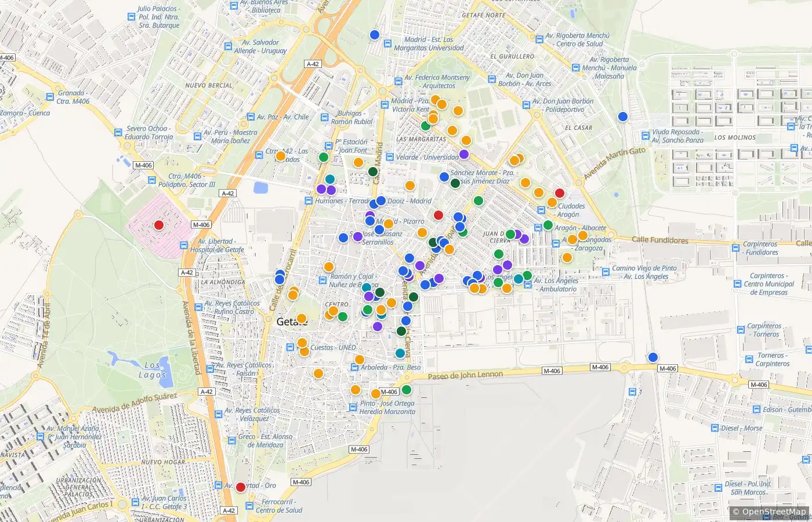Select the Av. Federica Montseny - Arquitectos bus stop icon
This screenshot has height=522, width=812.
[x=398, y=81]
